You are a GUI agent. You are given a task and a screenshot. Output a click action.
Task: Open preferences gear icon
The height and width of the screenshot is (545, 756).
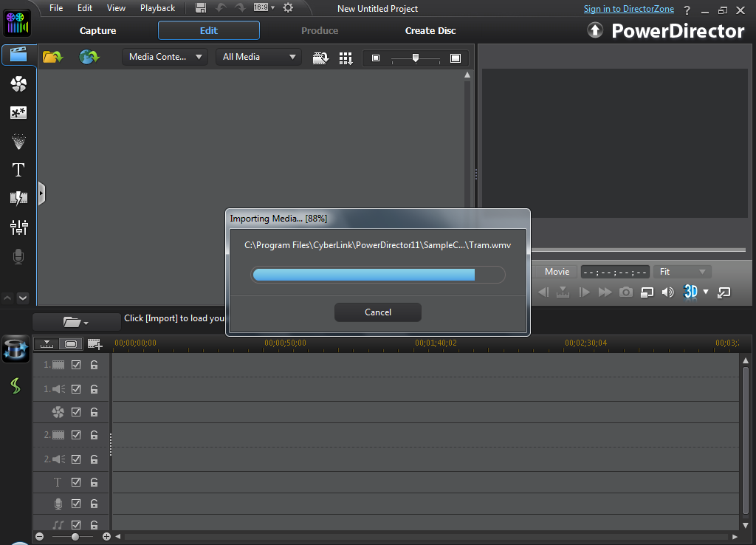[x=288, y=7]
